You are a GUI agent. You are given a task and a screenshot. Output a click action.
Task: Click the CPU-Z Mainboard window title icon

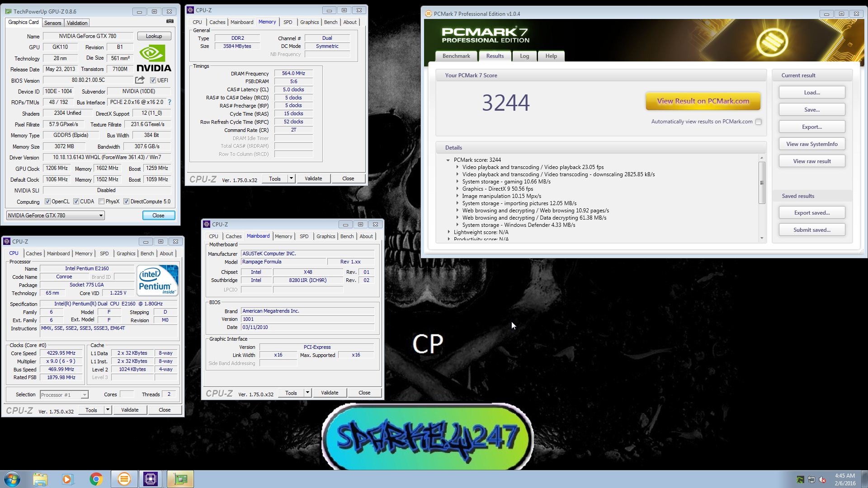207,224
